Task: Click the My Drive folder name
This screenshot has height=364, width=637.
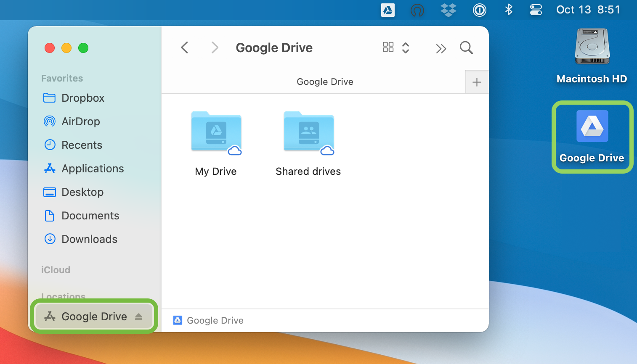Action: tap(216, 171)
